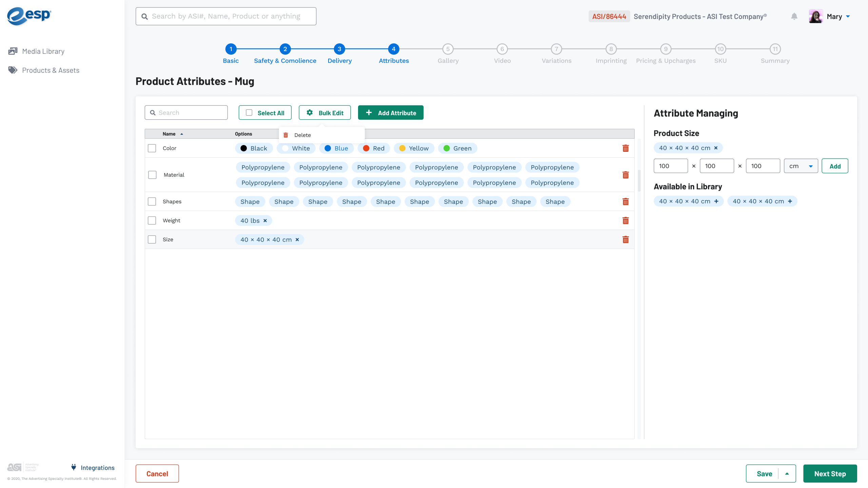Choose Delete from Bulk Edit menu

coord(302,135)
